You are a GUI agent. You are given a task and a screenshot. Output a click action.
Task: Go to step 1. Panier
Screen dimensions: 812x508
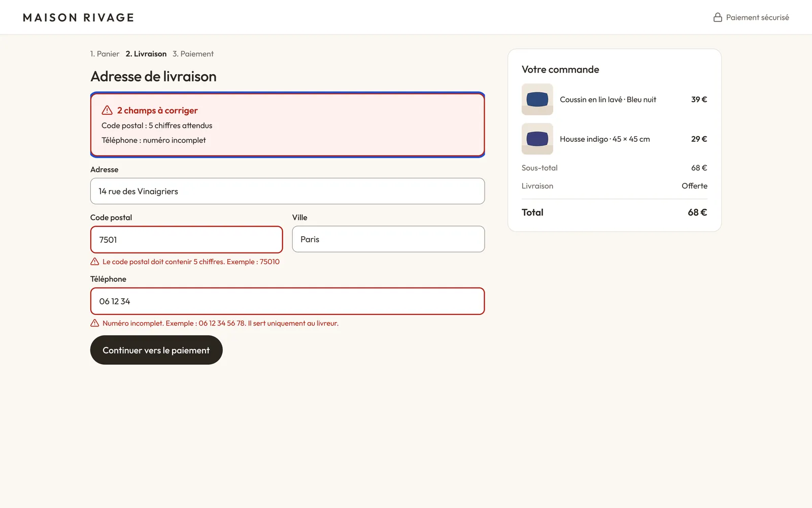coord(105,54)
